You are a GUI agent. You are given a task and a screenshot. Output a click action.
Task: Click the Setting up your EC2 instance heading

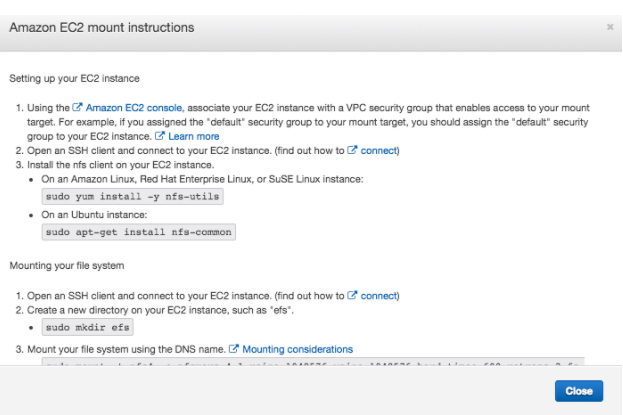coord(74,78)
